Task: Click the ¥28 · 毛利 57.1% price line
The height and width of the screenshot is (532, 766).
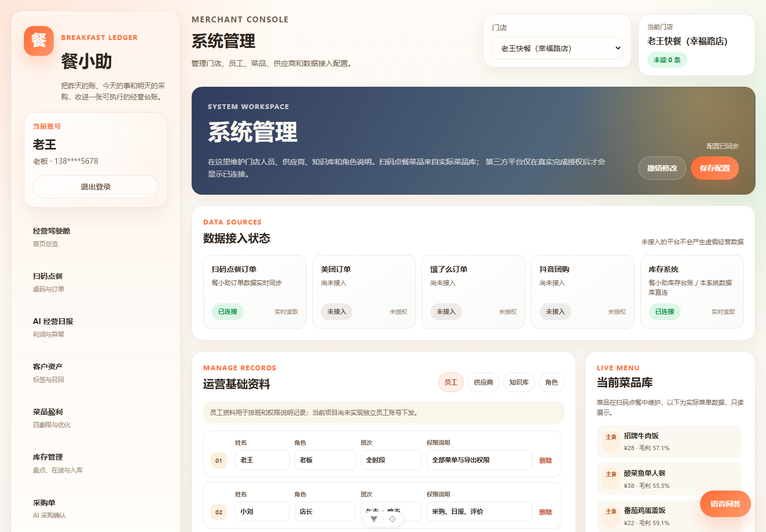Action: pos(647,448)
